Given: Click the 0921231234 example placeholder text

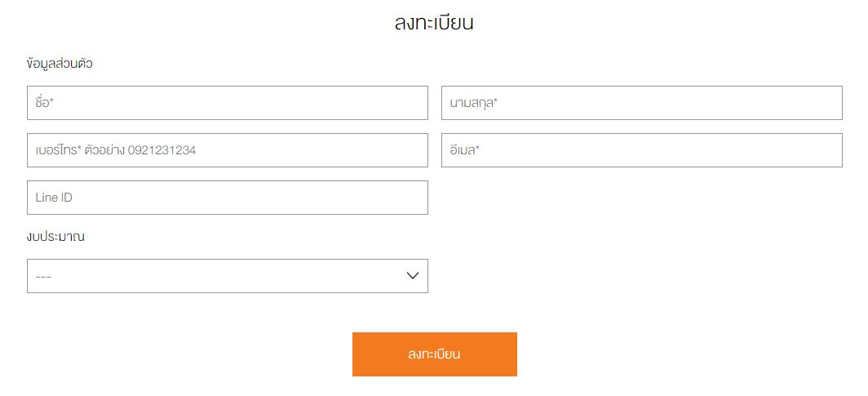Looking at the screenshot, I should 162,150.
